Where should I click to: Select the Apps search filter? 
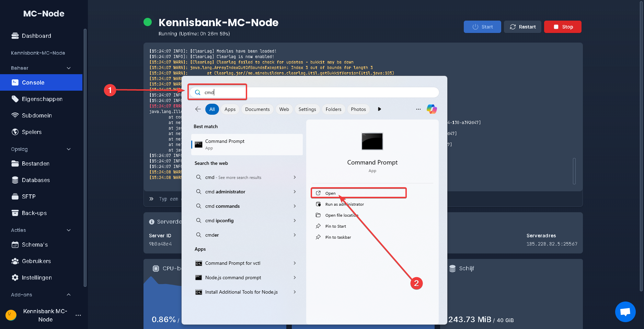point(230,109)
